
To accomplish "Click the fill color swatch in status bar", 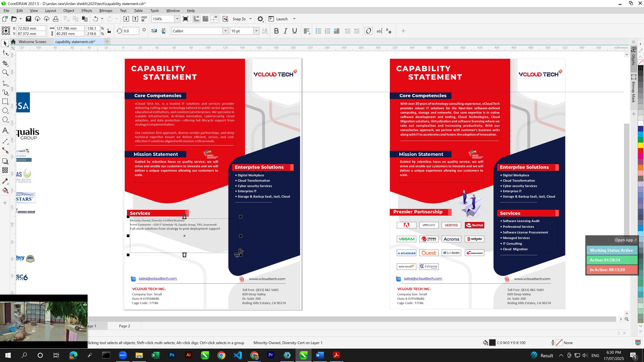I will (x=492, y=343).
